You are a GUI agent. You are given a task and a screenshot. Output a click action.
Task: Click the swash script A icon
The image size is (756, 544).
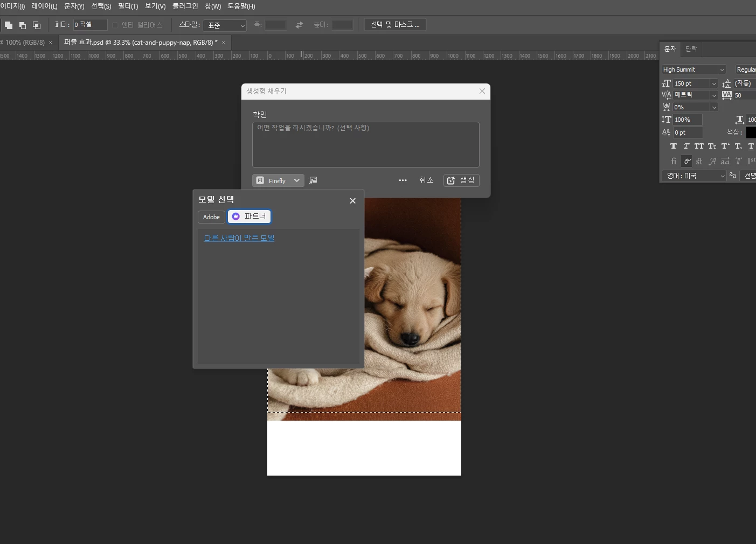712,161
